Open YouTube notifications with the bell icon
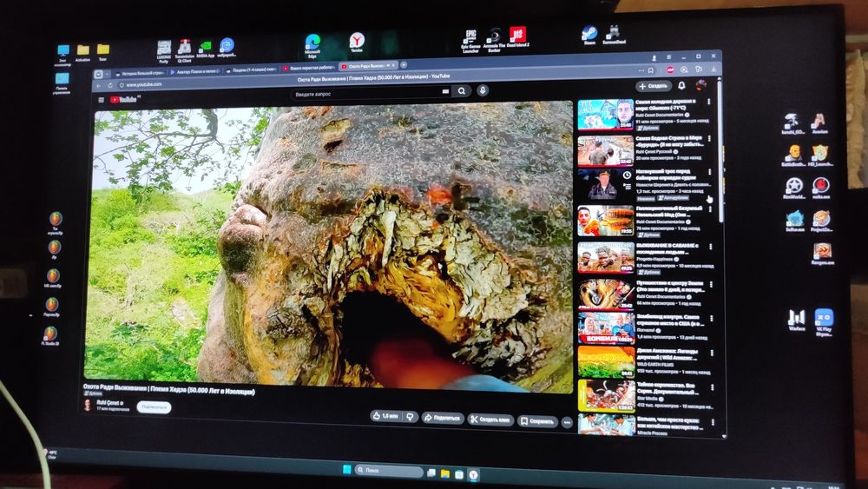 click(682, 85)
